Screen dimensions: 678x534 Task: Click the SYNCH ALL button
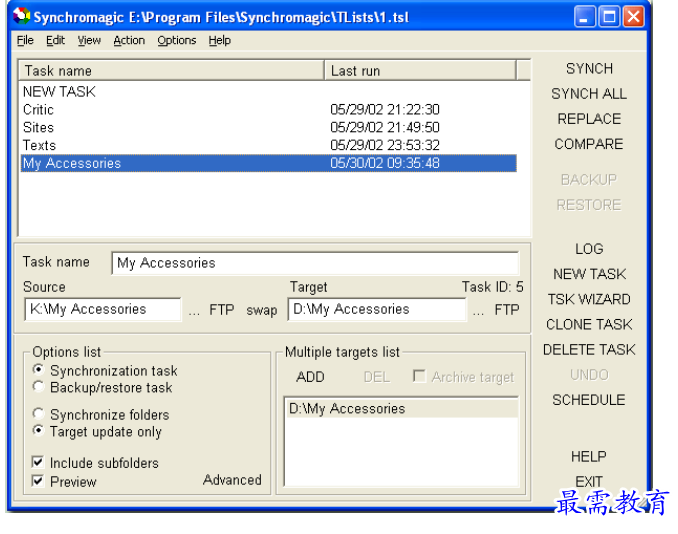(x=589, y=93)
